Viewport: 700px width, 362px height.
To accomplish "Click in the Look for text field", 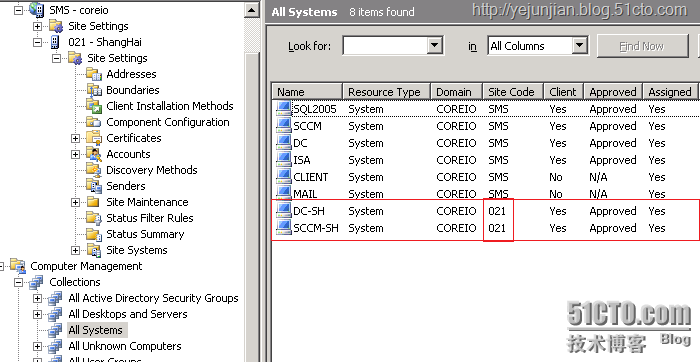I will coord(385,45).
